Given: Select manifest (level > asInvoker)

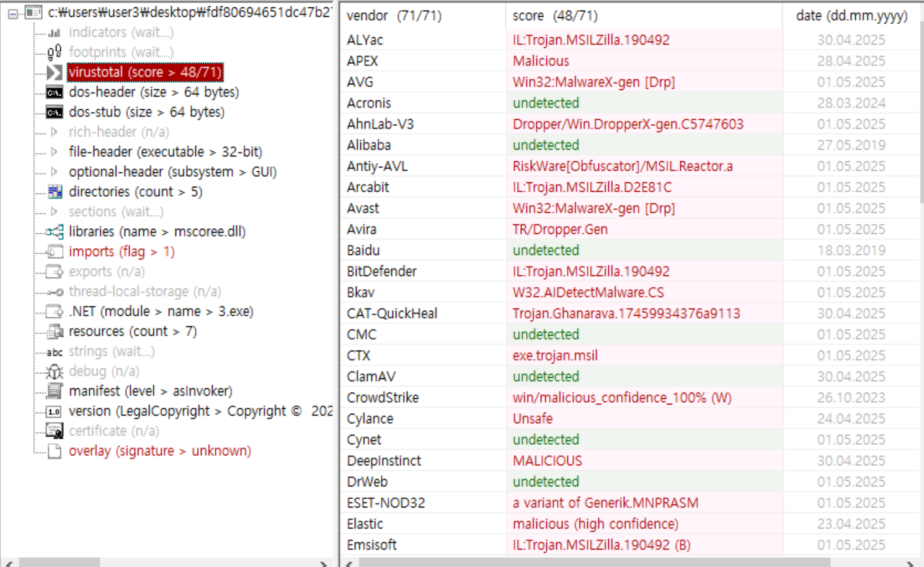Looking at the screenshot, I should tap(150, 391).
